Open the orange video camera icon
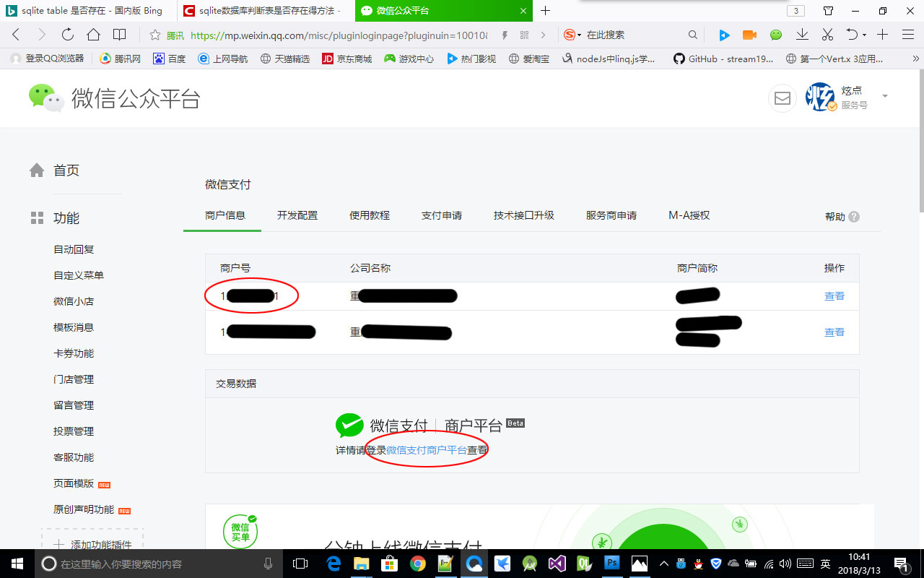Screen dimensions: 924x578 pyautogui.click(x=749, y=35)
